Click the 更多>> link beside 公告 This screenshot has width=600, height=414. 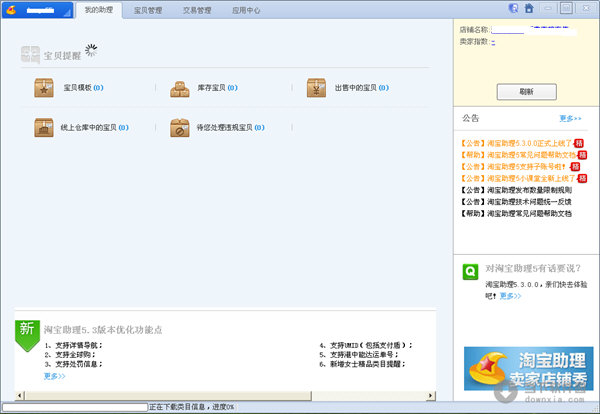tap(570, 118)
